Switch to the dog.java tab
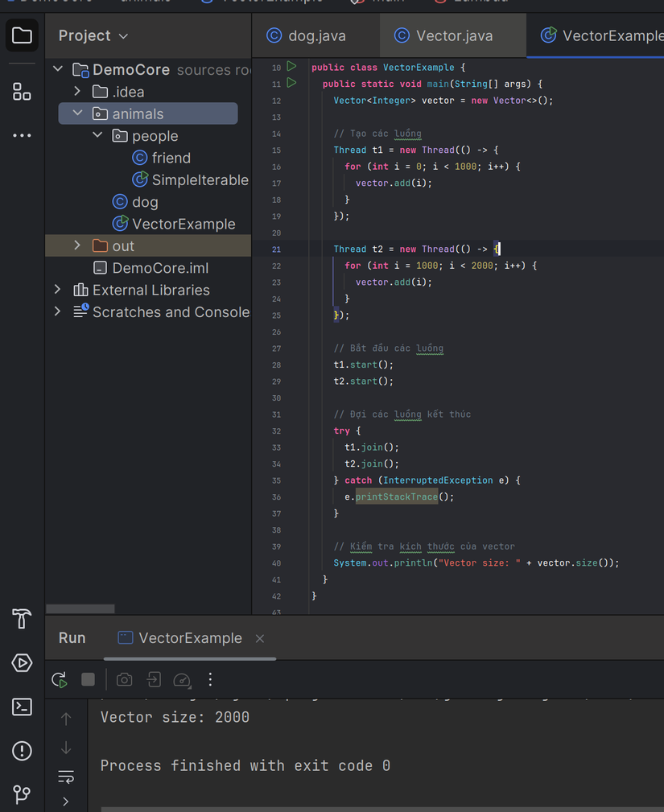 click(x=315, y=35)
